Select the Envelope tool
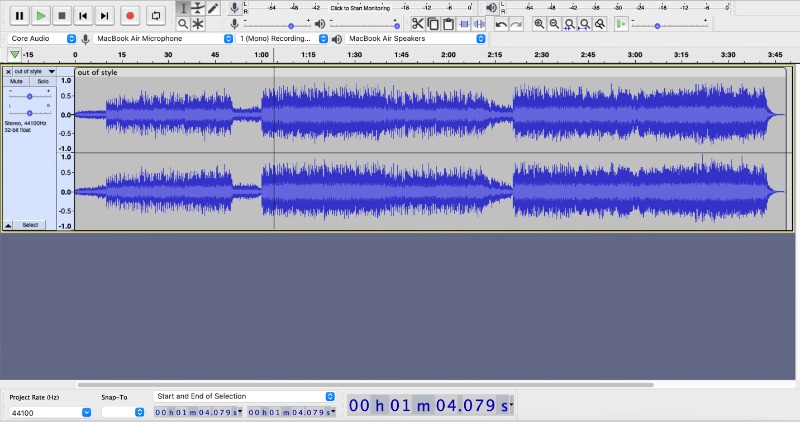The height and width of the screenshot is (422, 800). coord(198,8)
